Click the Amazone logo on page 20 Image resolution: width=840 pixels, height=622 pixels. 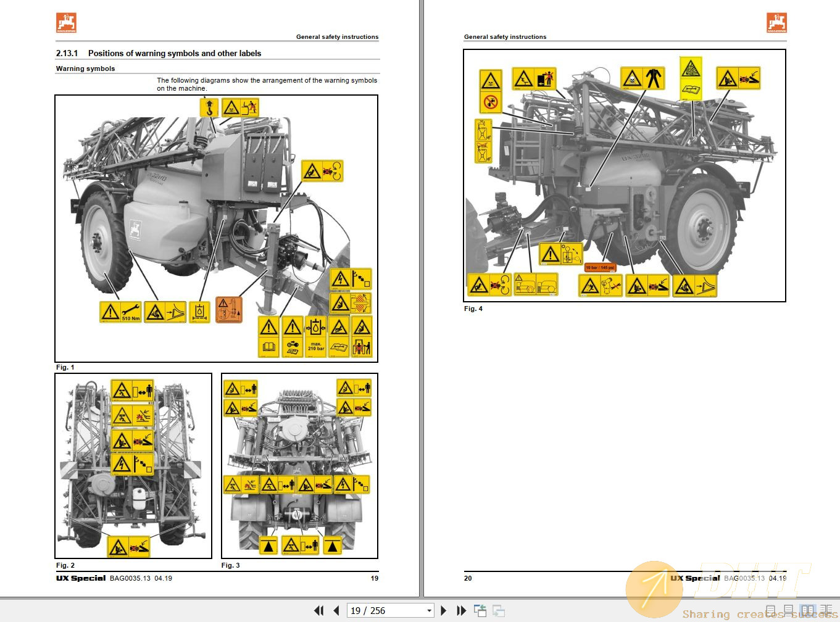776,22
